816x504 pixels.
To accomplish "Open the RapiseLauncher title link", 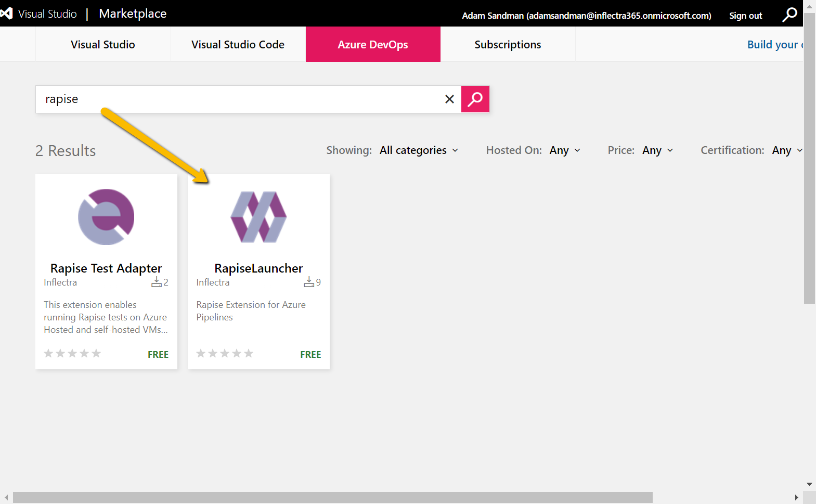I will point(258,268).
